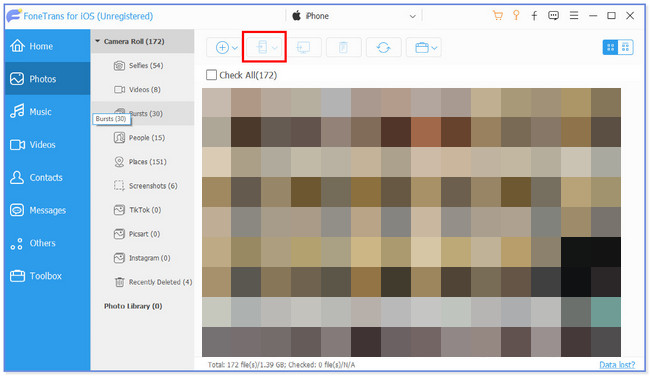Image resolution: width=650 pixels, height=376 pixels.
Task: Click the Screenshots dashed-square icon
Action: pyautogui.click(x=119, y=185)
